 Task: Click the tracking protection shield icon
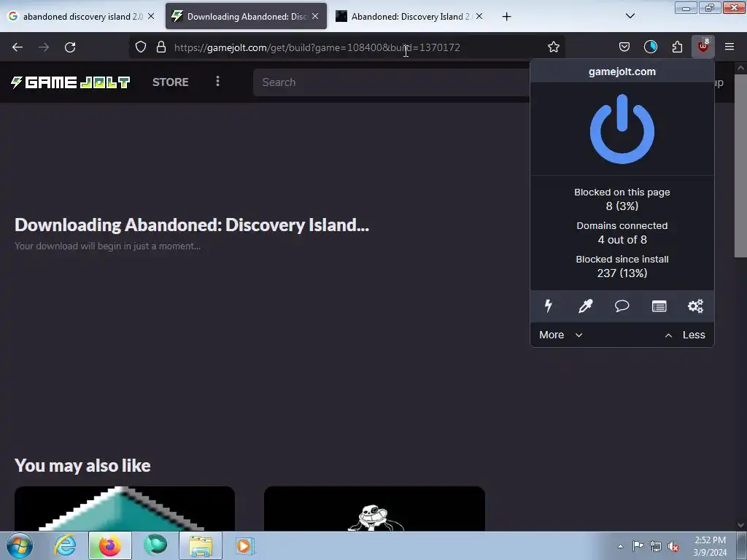tap(141, 47)
